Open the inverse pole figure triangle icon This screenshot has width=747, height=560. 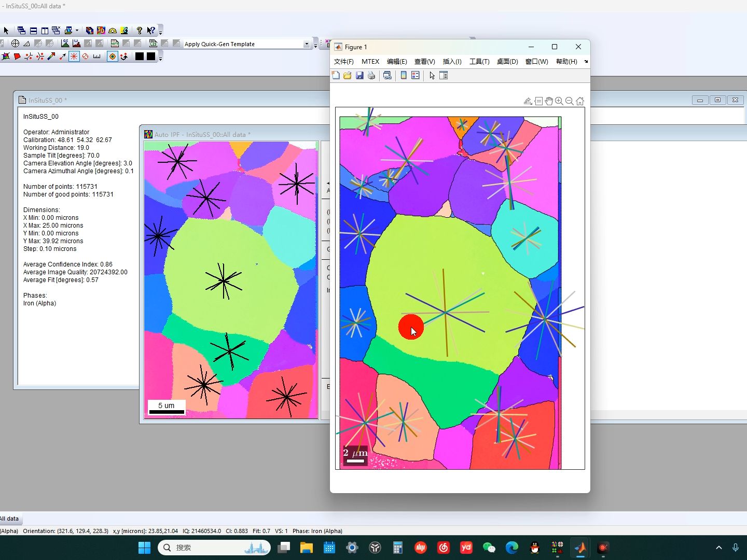pos(26,44)
